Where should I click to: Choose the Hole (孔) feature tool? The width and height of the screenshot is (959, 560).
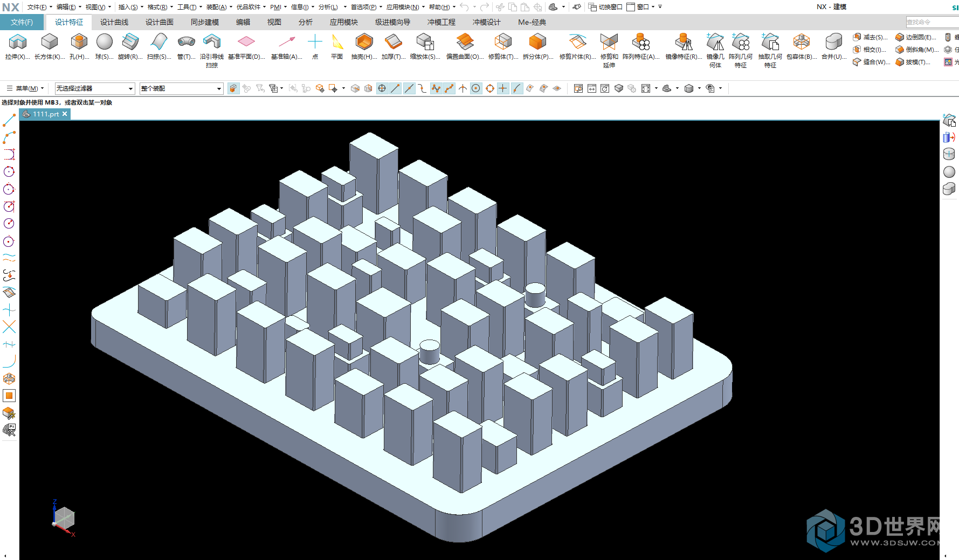tap(79, 46)
